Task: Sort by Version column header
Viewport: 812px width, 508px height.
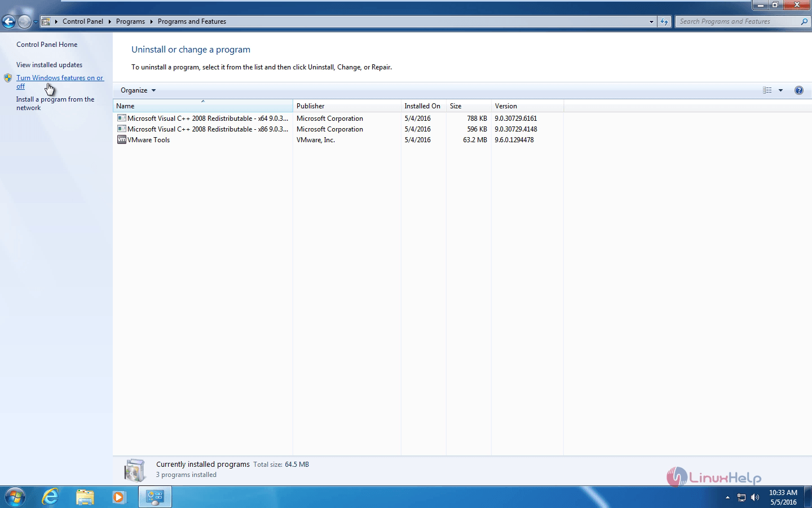Action: [527, 106]
